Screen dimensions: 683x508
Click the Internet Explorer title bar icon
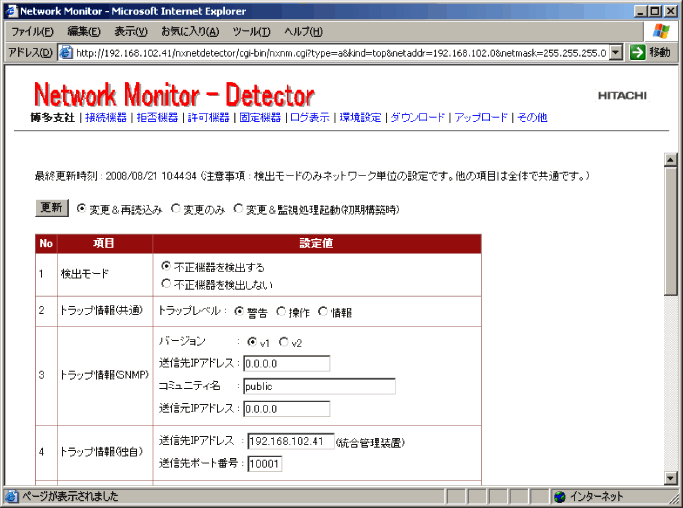(12, 11)
